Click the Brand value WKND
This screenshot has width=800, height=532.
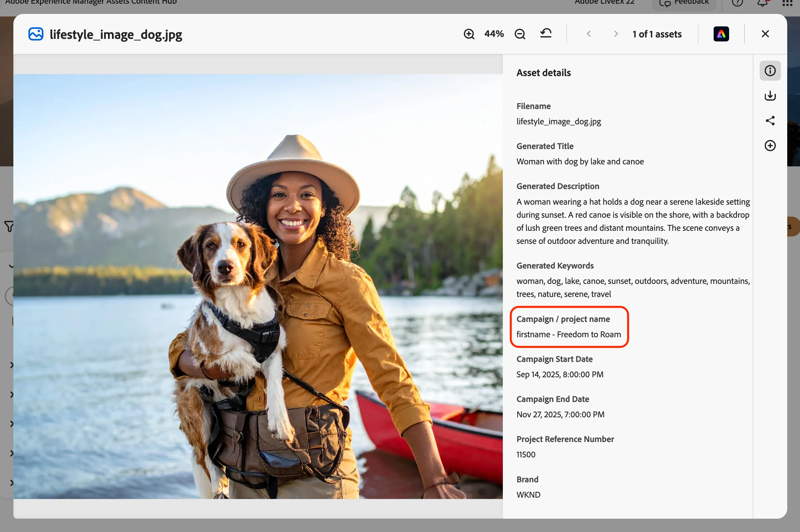pos(528,495)
